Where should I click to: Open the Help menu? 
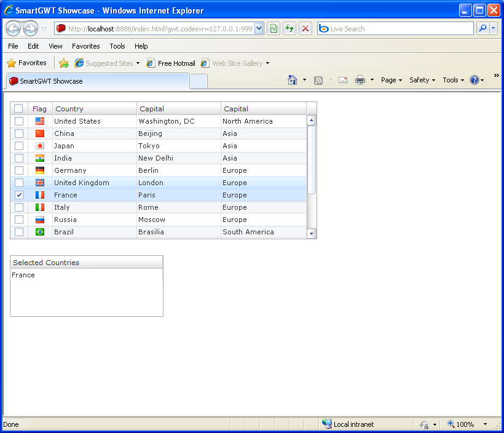141,46
